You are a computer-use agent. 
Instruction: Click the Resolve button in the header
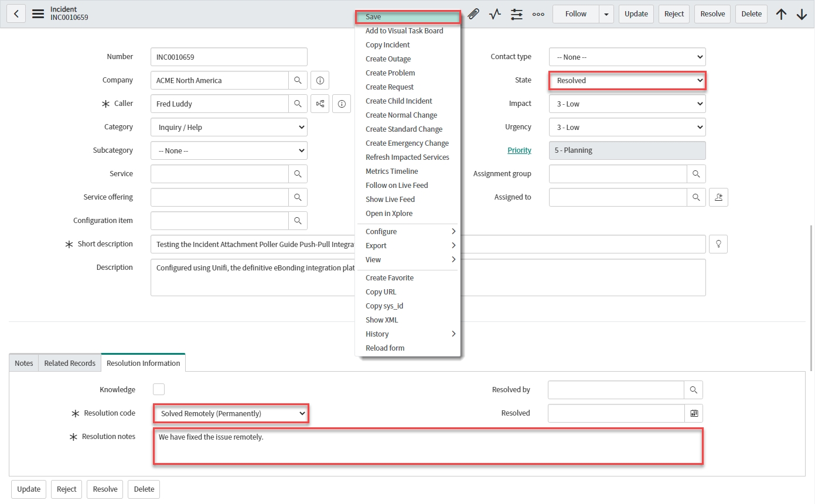coord(712,14)
